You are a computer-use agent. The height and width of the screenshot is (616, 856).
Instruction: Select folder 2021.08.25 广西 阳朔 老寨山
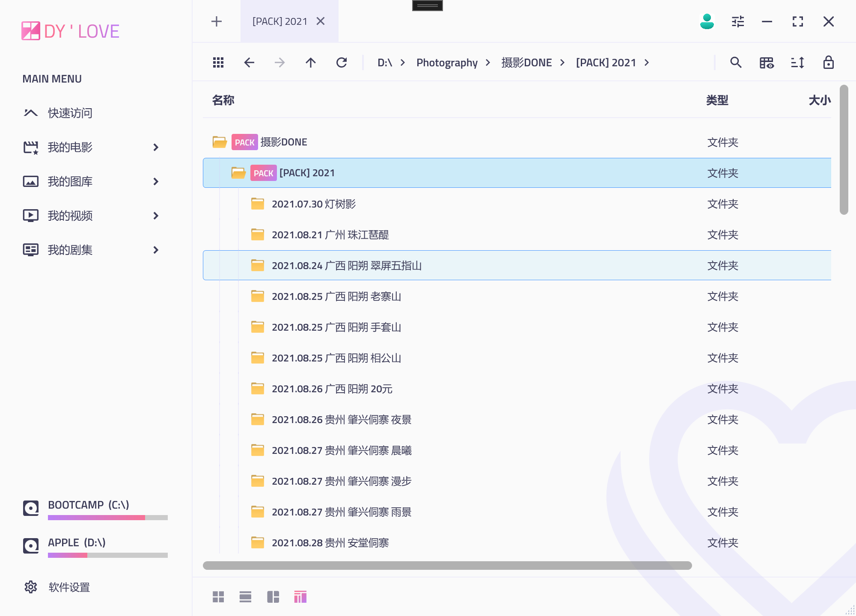tap(517, 296)
